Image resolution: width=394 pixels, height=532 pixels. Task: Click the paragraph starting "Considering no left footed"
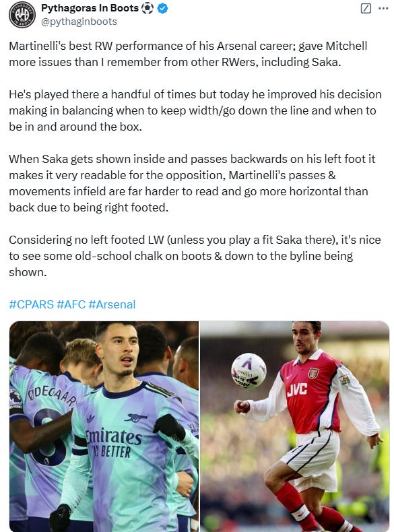195,256
